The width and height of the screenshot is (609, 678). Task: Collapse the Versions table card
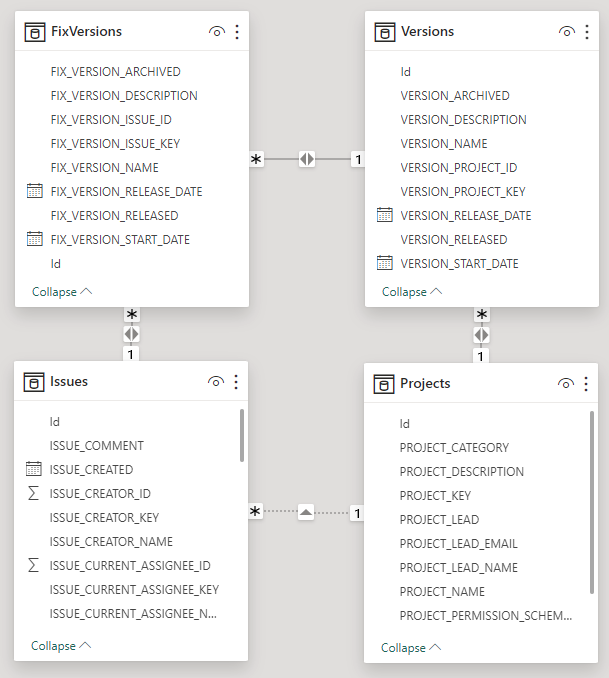pyautogui.click(x=411, y=292)
